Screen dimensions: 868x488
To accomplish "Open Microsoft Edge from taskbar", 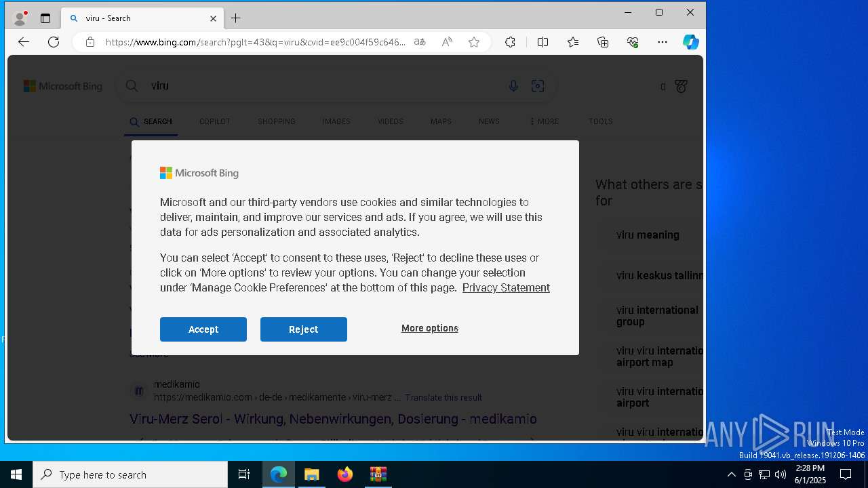I will [x=279, y=474].
